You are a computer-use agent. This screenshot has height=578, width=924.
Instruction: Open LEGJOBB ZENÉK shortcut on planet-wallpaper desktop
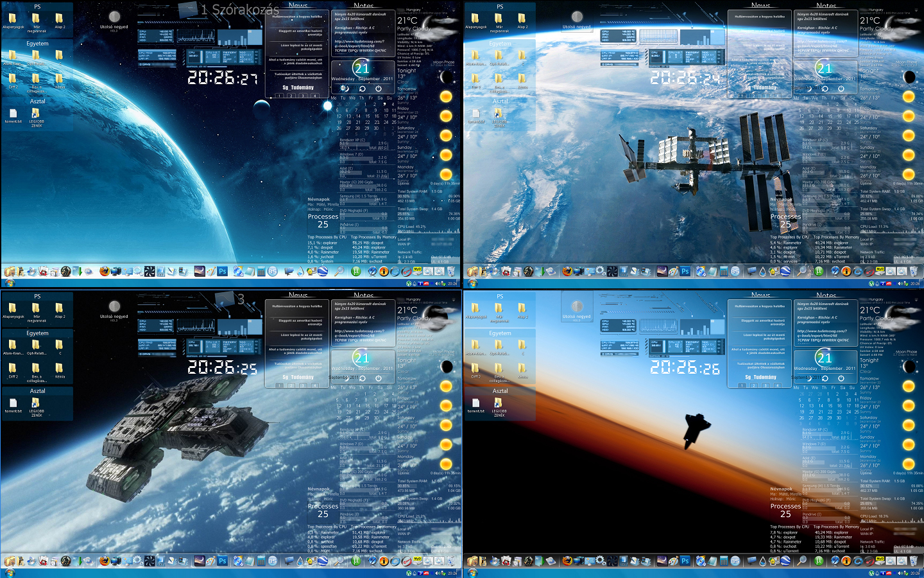click(x=37, y=118)
